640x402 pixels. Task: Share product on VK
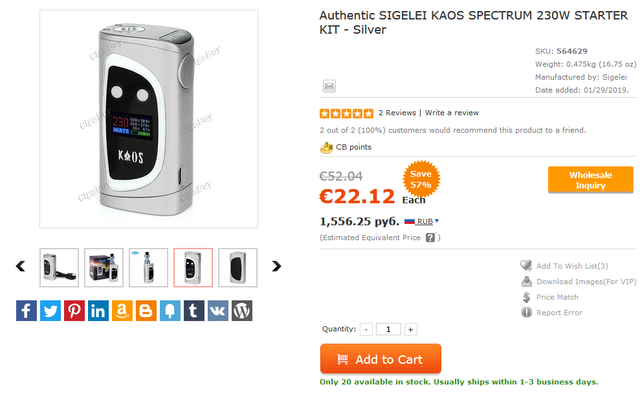(x=217, y=311)
